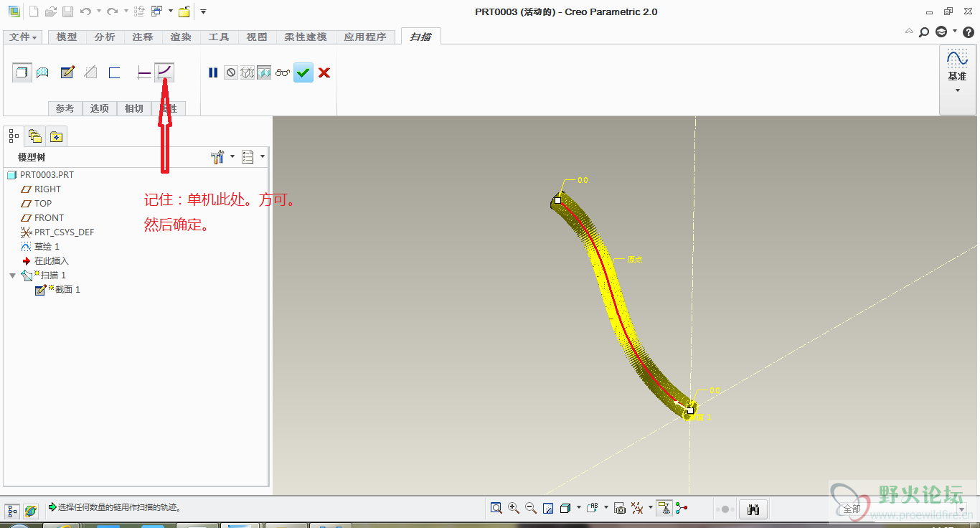This screenshot has height=528, width=980.
Task: Switch to the 渲染 ribbon tab
Action: click(x=181, y=37)
